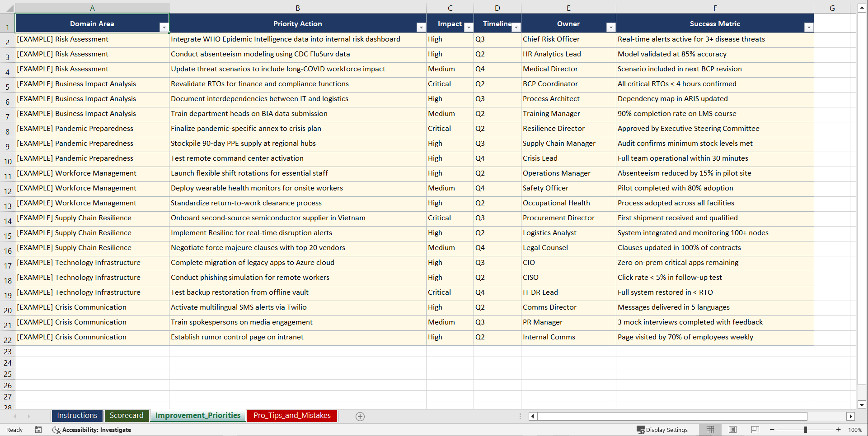The width and height of the screenshot is (868, 436).
Task: Open the Impact column filter dropdown
Action: [x=469, y=28]
